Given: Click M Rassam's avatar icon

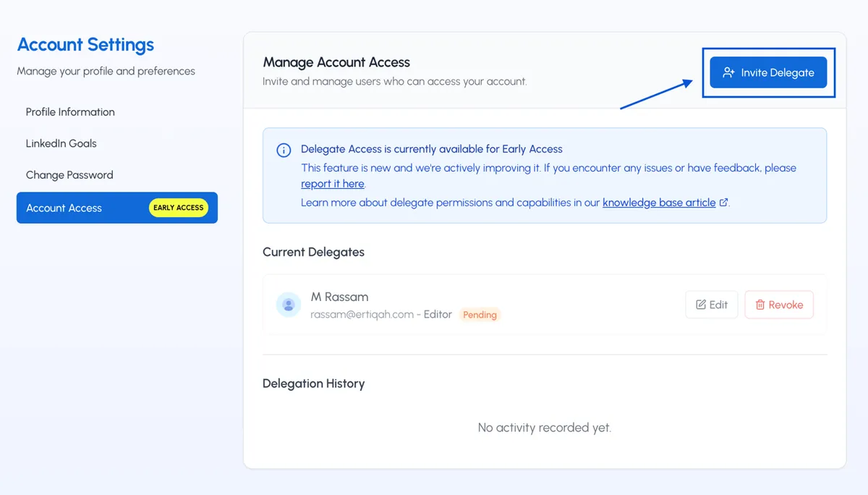Looking at the screenshot, I should tap(289, 305).
